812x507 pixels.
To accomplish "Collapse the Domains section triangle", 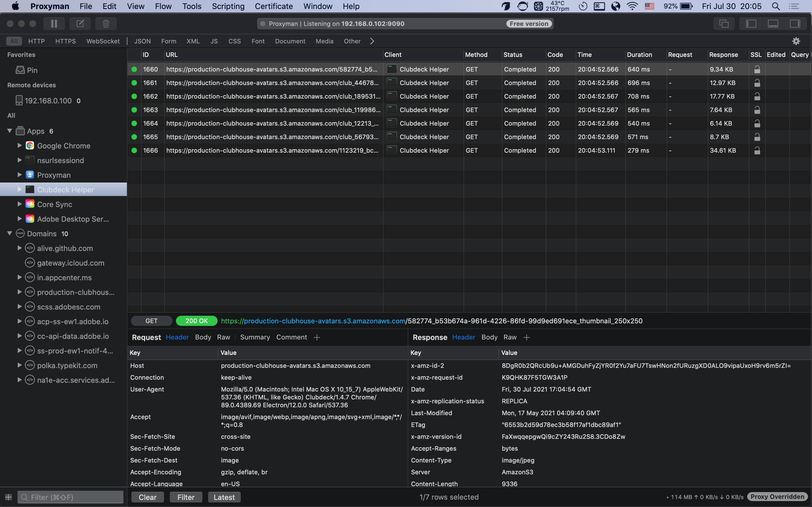I will click(x=10, y=234).
